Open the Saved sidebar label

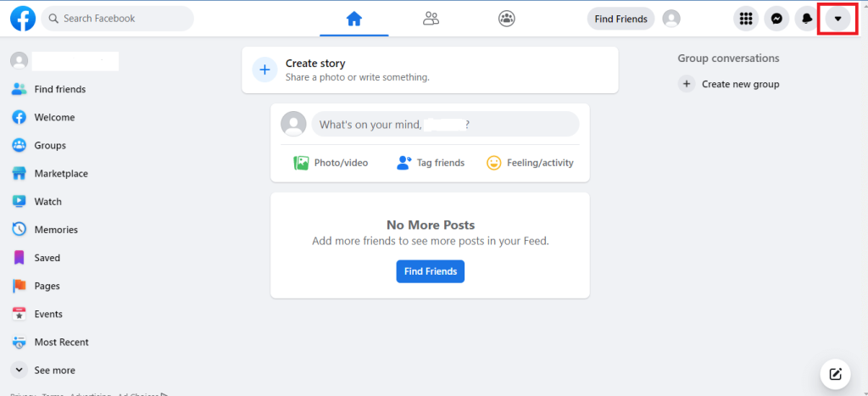click(47, 258)
